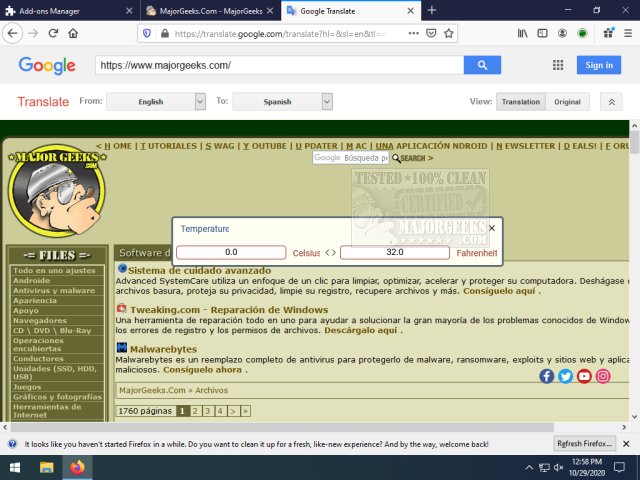Open the page actions three-dot menu
Screen dimensions: 640x480
coord(413,33)
